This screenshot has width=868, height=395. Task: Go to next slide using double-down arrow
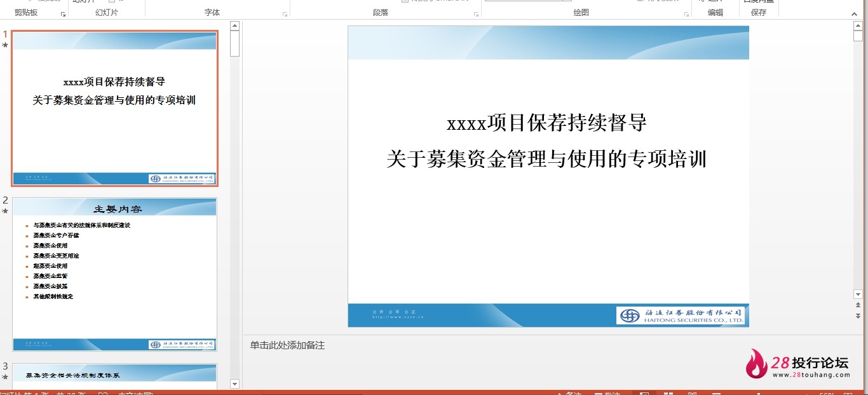(858, 315)
